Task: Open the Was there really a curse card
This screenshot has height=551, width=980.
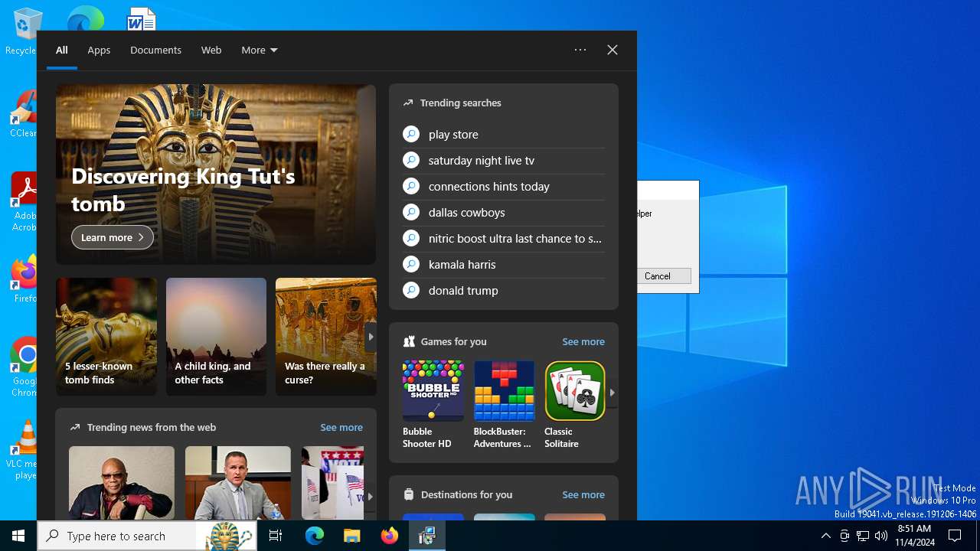Action: pos(326,337)
